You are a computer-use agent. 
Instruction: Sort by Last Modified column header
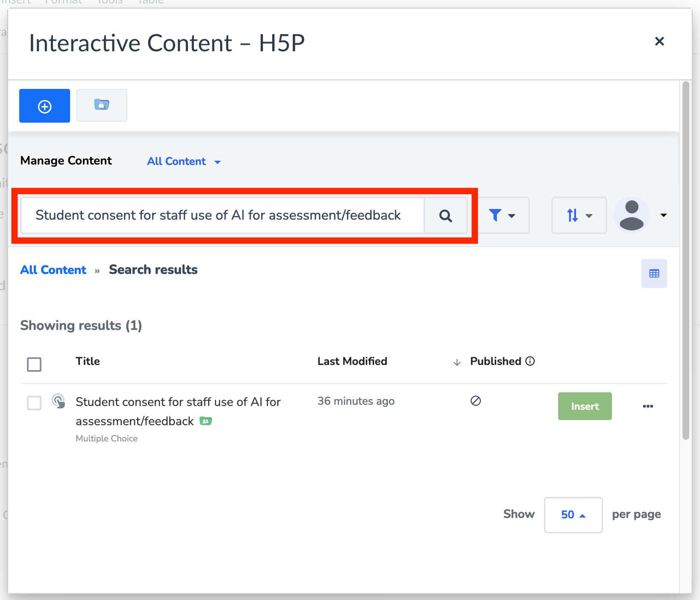352,361
